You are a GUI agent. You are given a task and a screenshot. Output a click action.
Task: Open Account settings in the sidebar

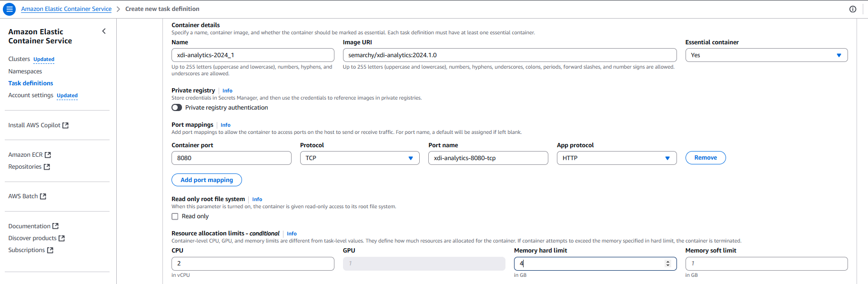(x=30, y=95)
